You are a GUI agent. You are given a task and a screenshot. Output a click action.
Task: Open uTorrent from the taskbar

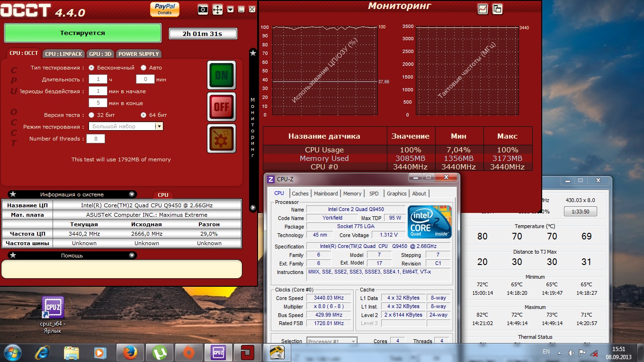coord(159,353)
